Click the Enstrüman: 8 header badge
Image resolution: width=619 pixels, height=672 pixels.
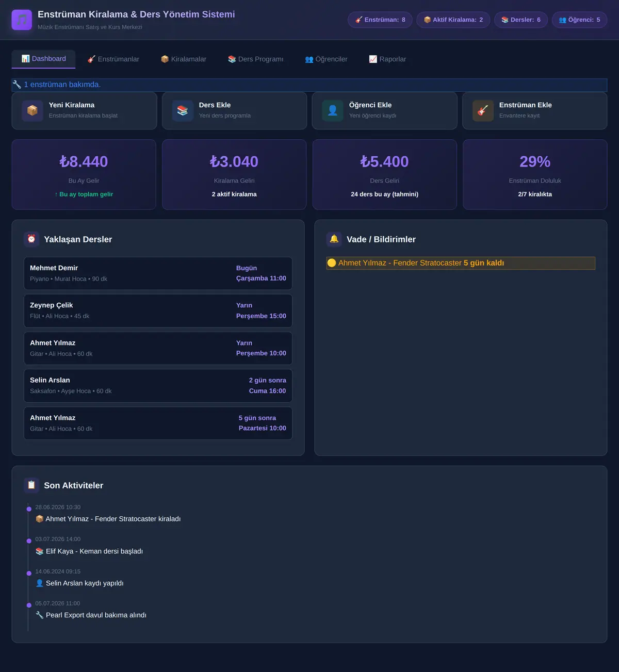pyautogui.click(x=380, y=20)
